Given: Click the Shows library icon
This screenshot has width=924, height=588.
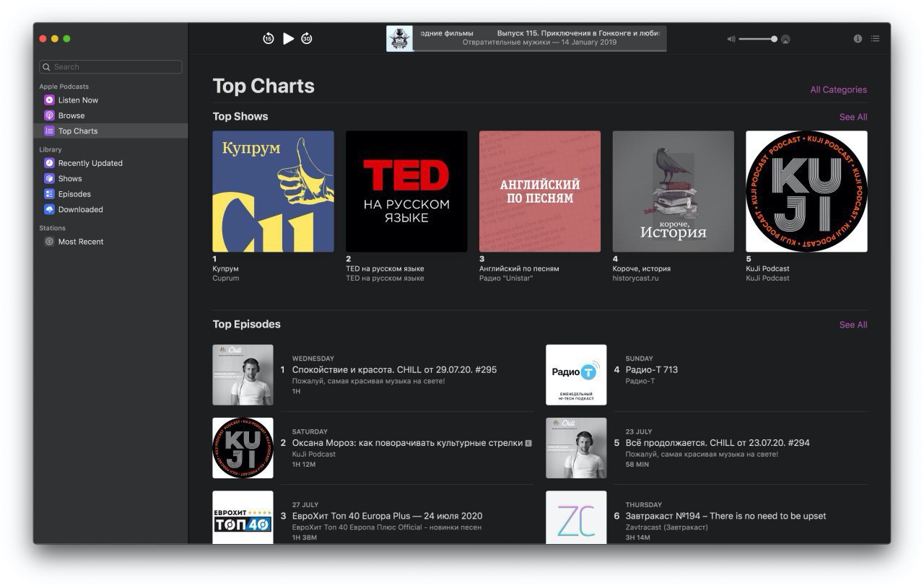Looking at the screenshot, I should (x=49, y=179).
